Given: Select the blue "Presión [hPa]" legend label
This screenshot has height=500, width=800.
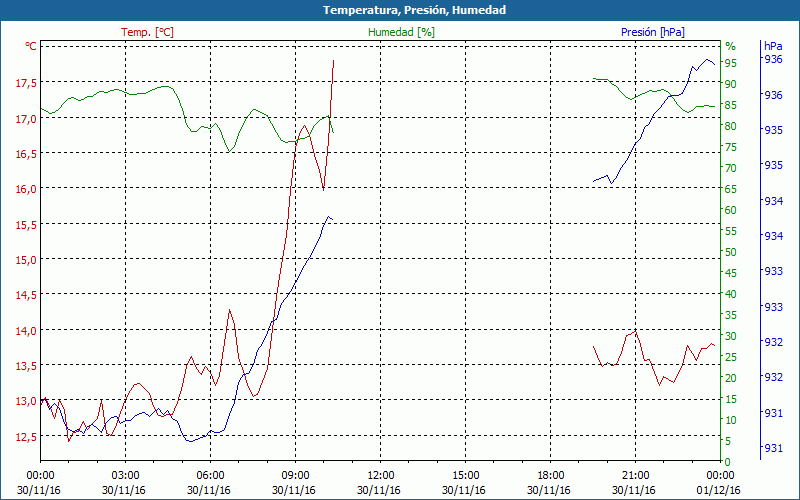Looking at the screenshot, I should coord(653,32).
